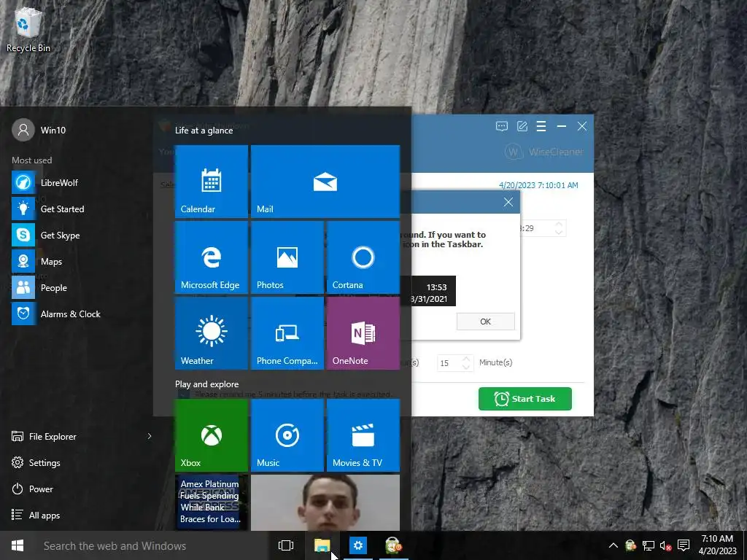Show hidden system tray icons
This screenshot has height=560, width=747.
(x=613, y=545)
